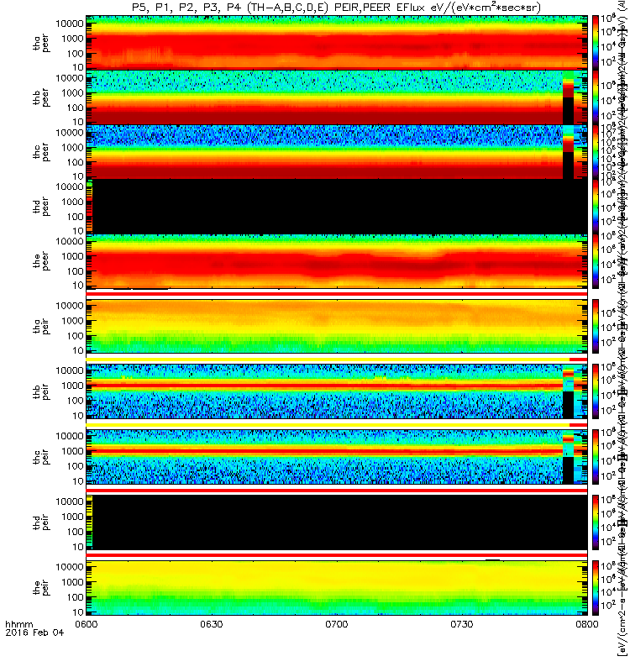Viewport: 630px width, 672px height.
Task: Click the color bar beside thc peir panel
Action: [x=596, y=457]
